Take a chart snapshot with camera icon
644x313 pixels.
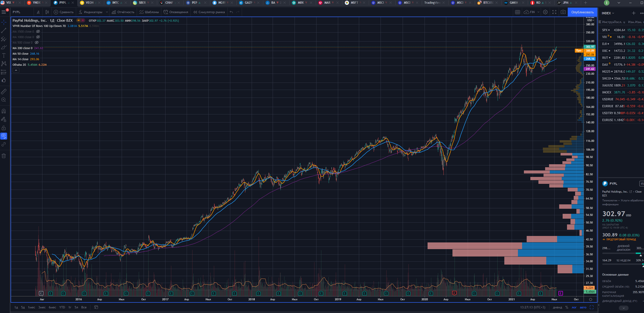(563, 11)
